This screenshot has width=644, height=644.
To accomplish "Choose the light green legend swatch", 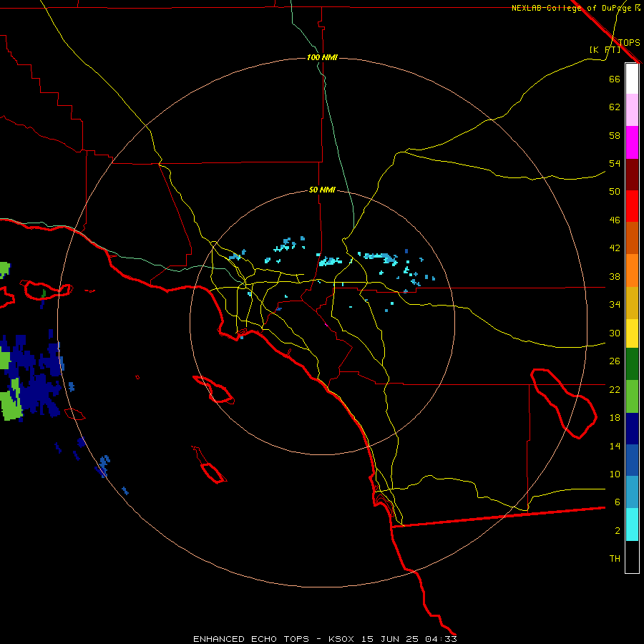I will tap(632, 396).
